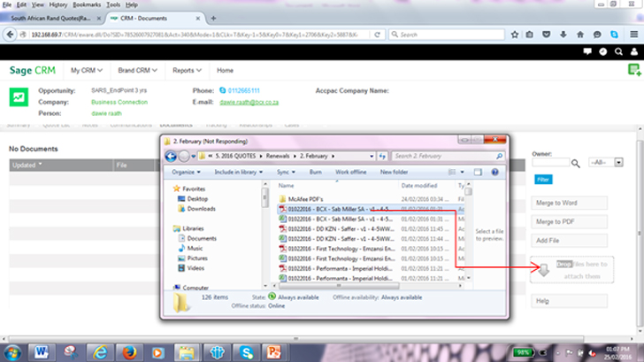
Task: Select the McAfee PDF's folder
Action: point(305,199)
